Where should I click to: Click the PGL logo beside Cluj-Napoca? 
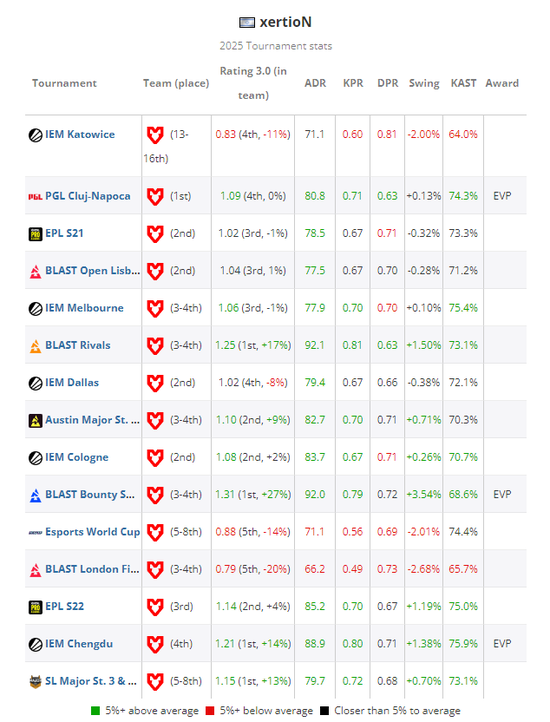coord(35,197)
